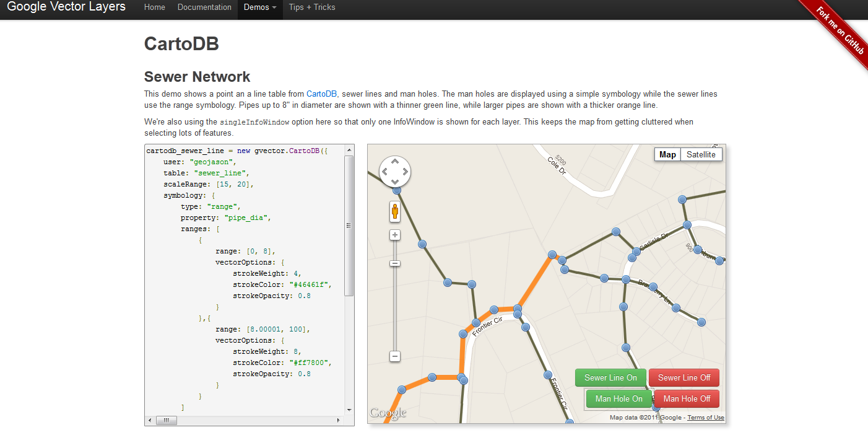Pan the map left with the arrow control
The height and width of the screenshot is (435, 868).
pyautogui.click(x=385, y=172)
